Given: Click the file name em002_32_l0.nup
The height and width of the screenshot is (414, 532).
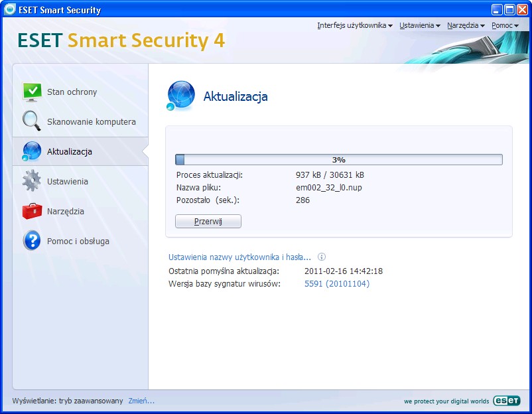Looking at the screenshot, I should click(329, 188).
